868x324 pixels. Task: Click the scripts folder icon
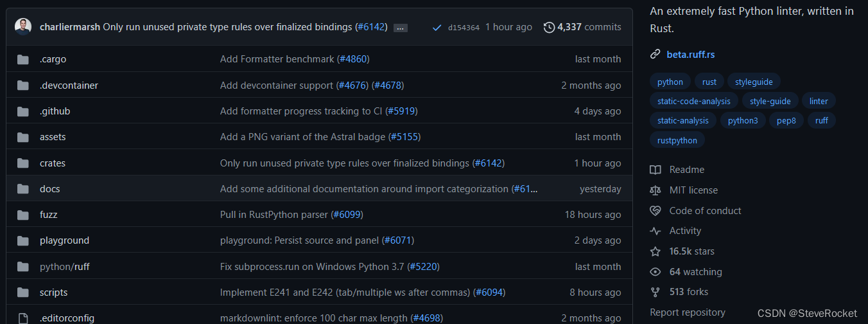point(23,292)
